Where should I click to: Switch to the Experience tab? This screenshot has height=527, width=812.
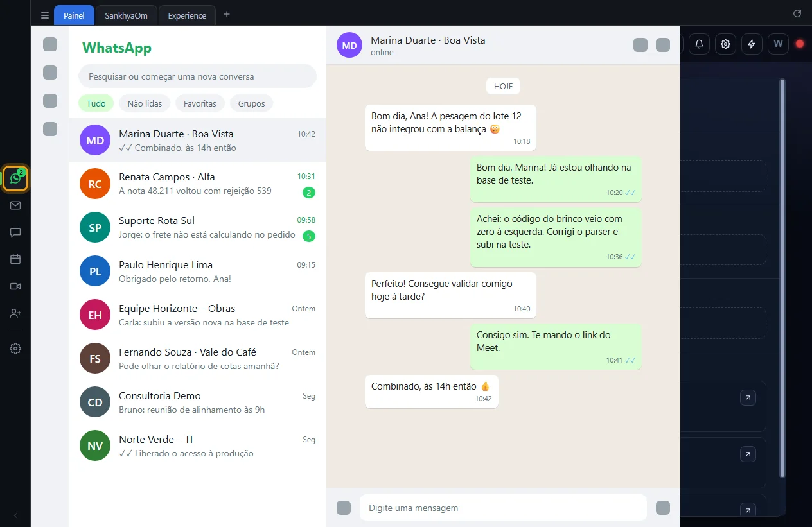187,15
